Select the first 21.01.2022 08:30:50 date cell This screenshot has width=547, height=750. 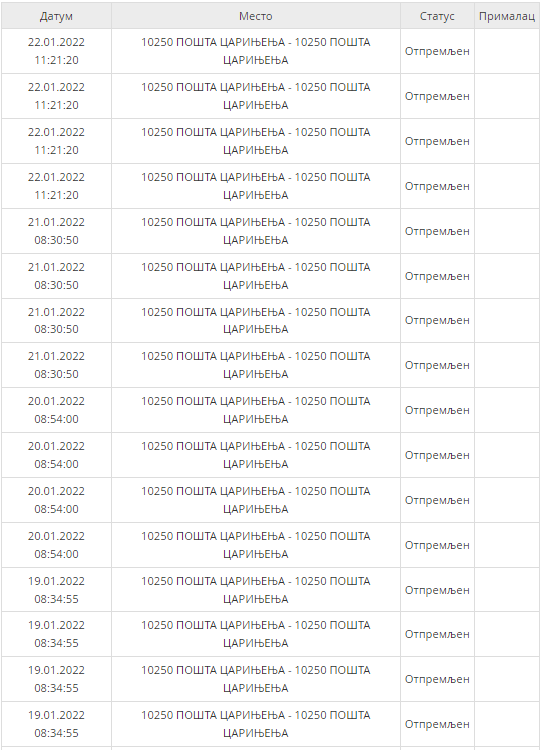(x=56, y=231)
